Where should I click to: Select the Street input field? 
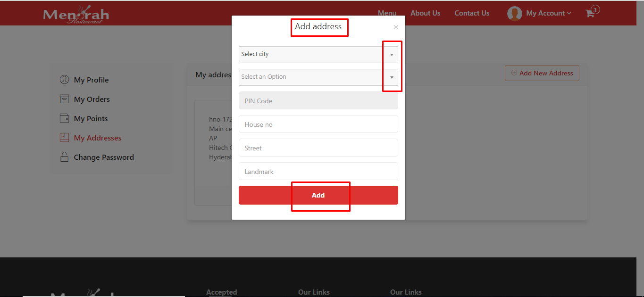pyautogui.click(x=318, y=148)
